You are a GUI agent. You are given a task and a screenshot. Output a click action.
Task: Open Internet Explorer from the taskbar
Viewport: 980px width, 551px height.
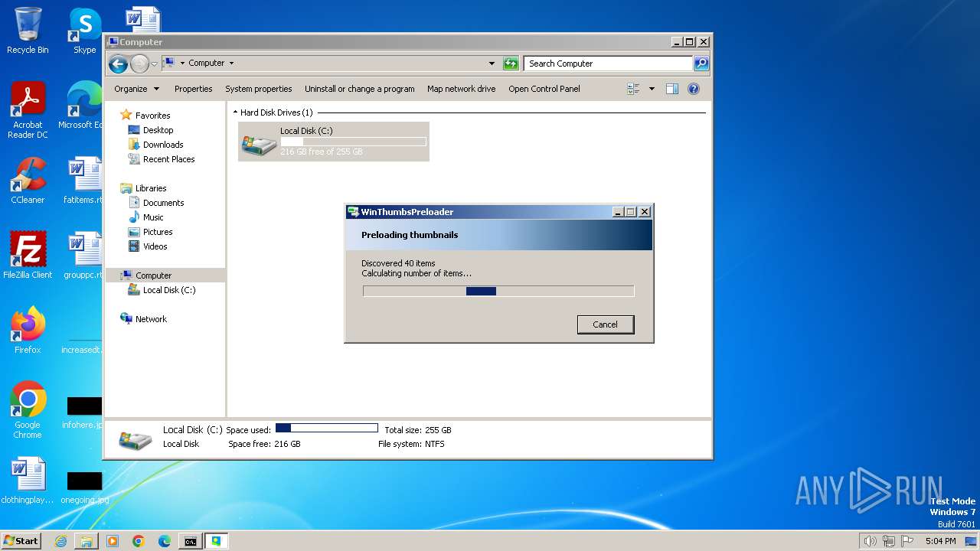(x=61, y=541)
